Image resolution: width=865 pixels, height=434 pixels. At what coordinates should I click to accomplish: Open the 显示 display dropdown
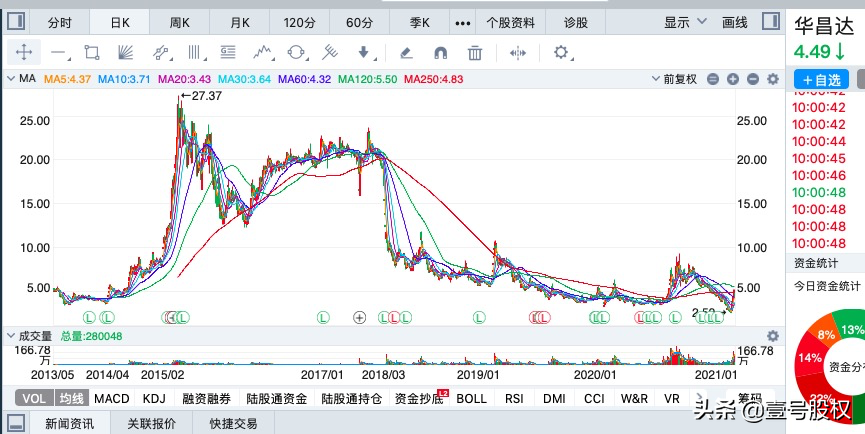(x=682, y=22)
